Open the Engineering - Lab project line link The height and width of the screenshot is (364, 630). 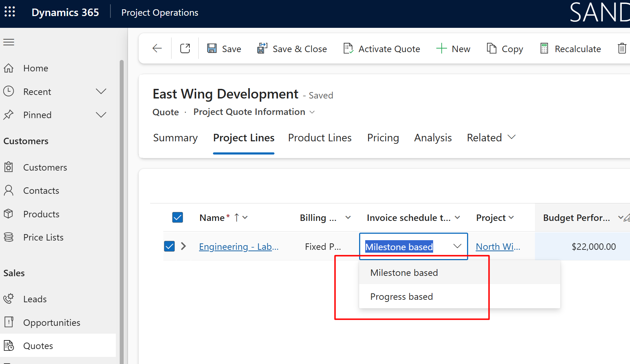(x=238, y=246)
